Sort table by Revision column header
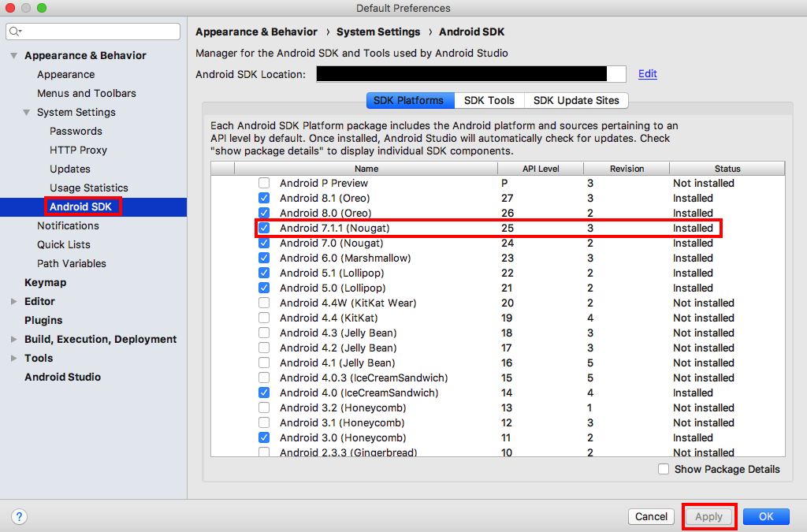 [x=627, y=169]
